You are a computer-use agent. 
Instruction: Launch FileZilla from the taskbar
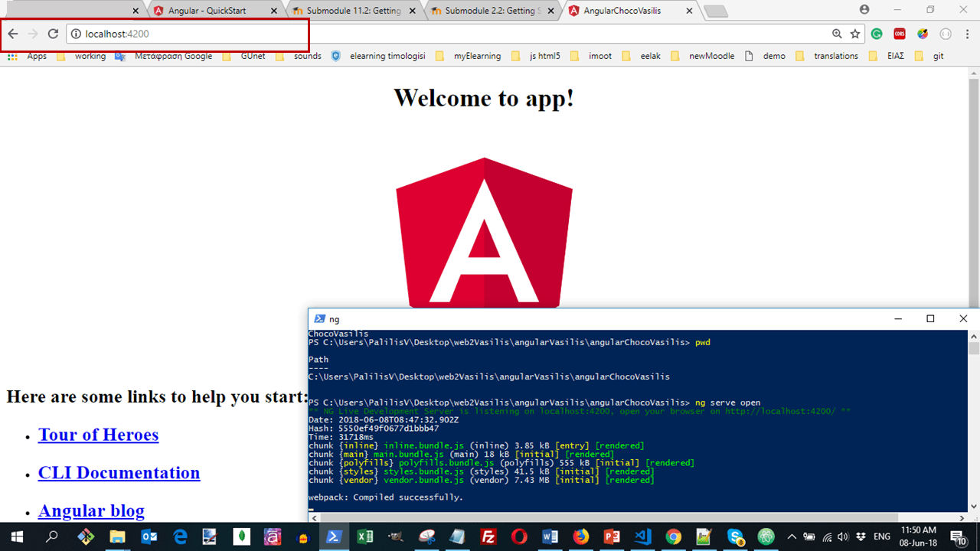(488, 536)
